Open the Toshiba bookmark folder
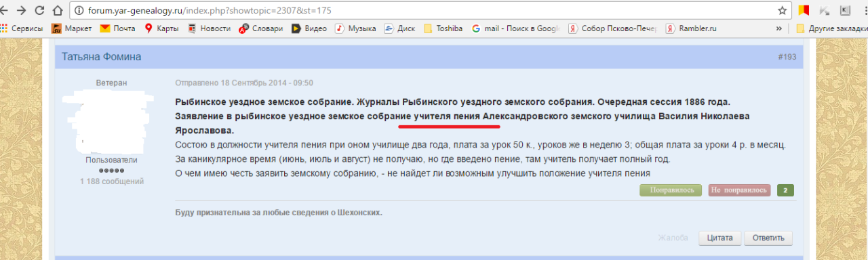 443,28
